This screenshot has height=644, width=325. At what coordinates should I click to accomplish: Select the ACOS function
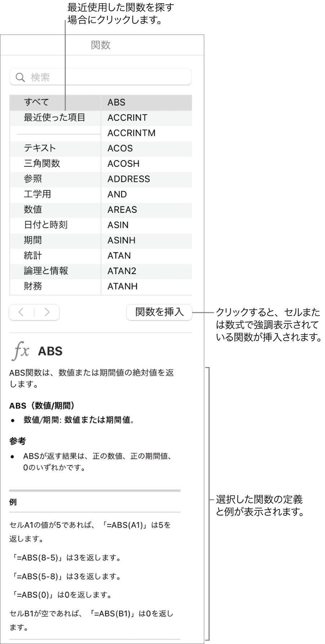click(x=147, y=148)
